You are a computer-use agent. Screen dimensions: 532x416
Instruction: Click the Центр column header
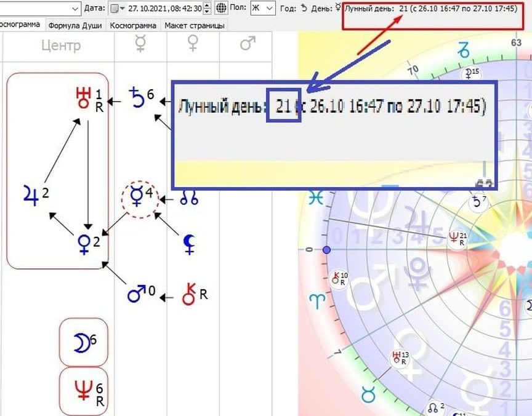61,45
